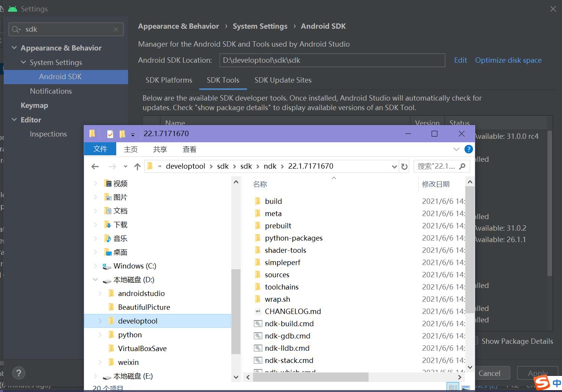Open recent locations dropdown in Explorer
The width and height of the screenshot is (562, 392).
click(125, 166)
